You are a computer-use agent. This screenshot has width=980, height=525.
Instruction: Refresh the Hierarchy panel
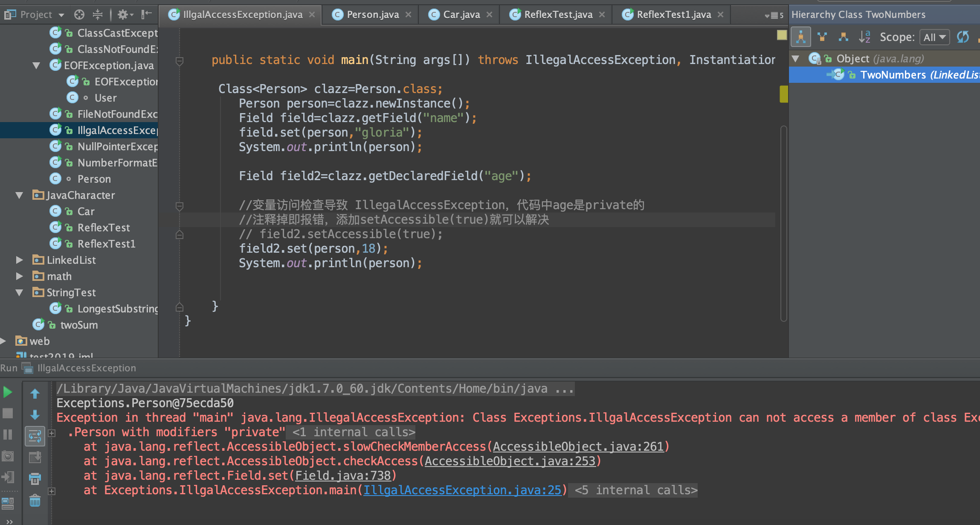963,37
